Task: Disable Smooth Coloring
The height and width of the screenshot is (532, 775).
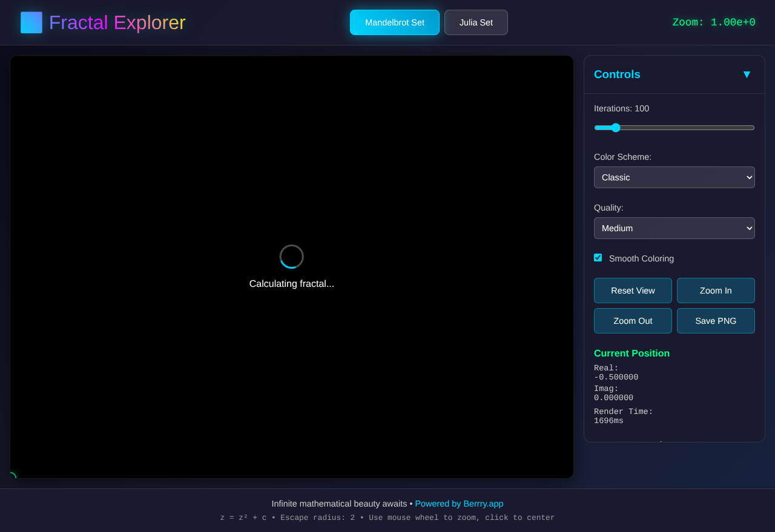Action: [598, 257]
